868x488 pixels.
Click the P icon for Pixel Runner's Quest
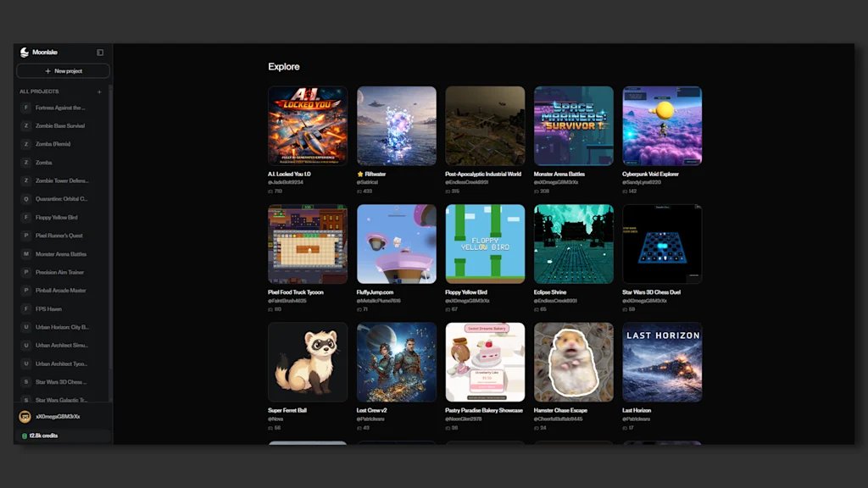point(25,236)
